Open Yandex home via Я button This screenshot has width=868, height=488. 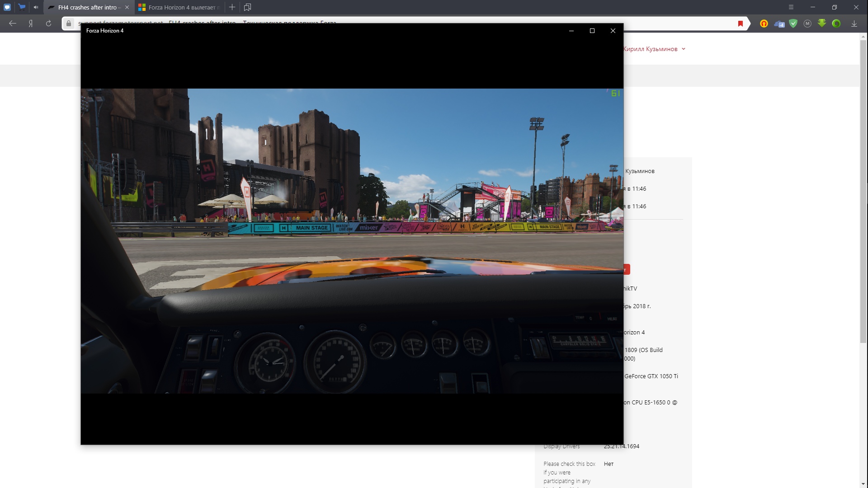click(x=31, y=23)
